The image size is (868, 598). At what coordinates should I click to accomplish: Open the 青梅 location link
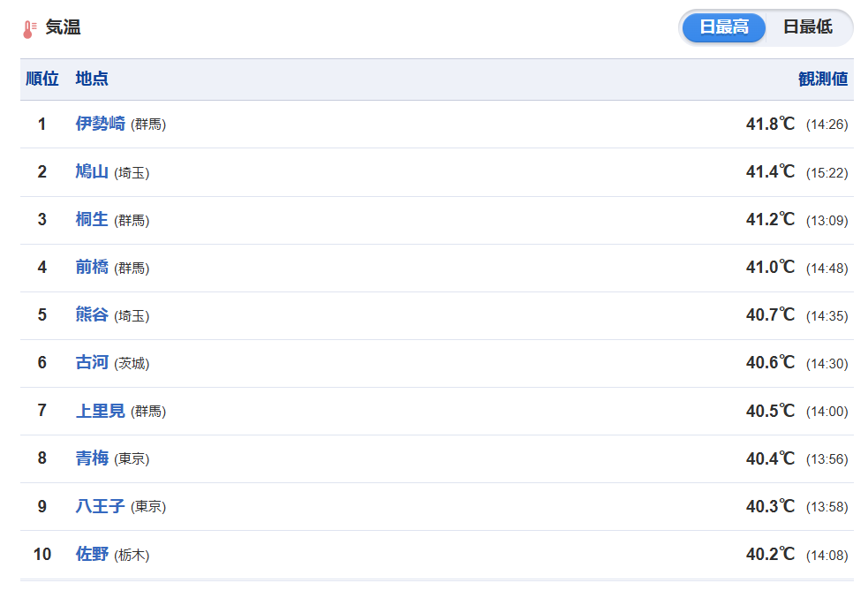[92, 458]
